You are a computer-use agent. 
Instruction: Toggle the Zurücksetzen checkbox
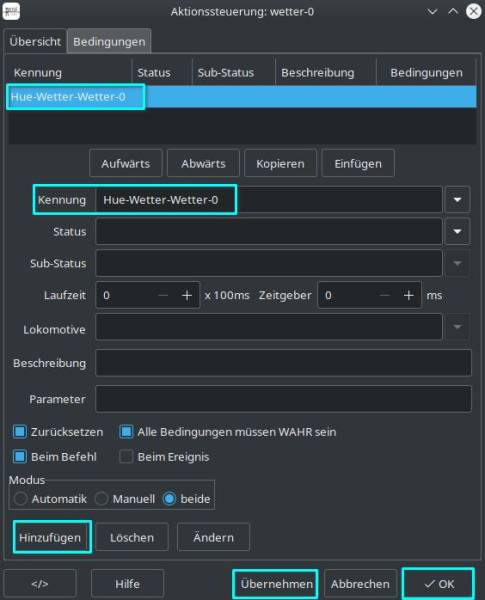coord(20,432)
